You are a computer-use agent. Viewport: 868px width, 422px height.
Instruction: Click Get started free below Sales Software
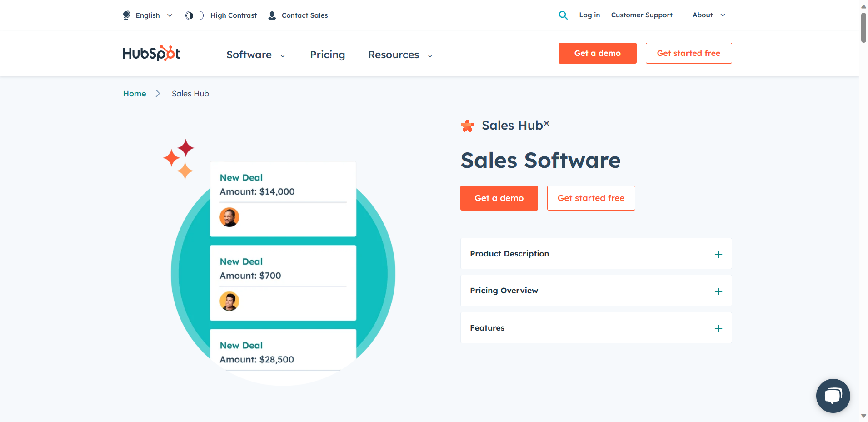pos(591,198)
